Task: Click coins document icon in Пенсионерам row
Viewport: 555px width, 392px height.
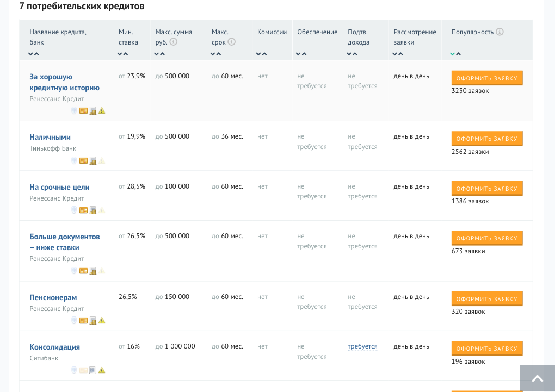Action: (x=92, y=321)
